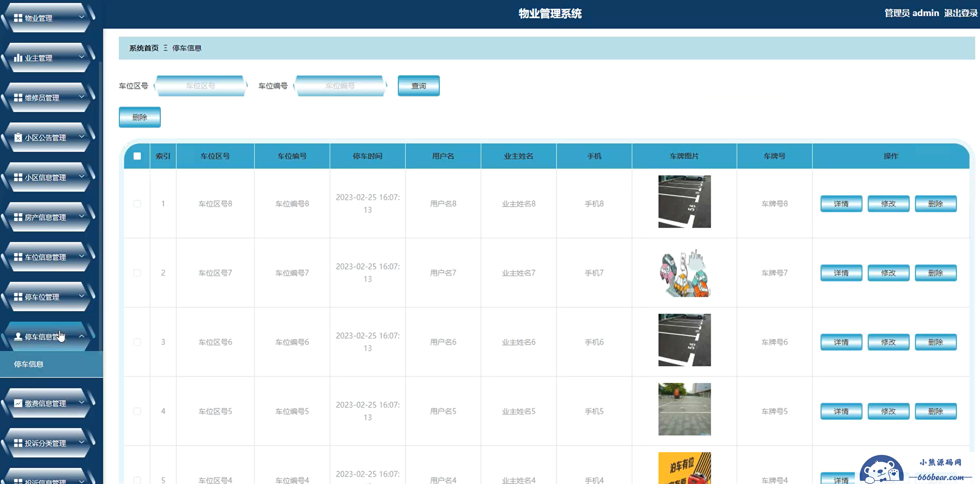The image size is (980, 484).
Task: Expand the 物业管理 menu chevron
Action: coord(81,17)
